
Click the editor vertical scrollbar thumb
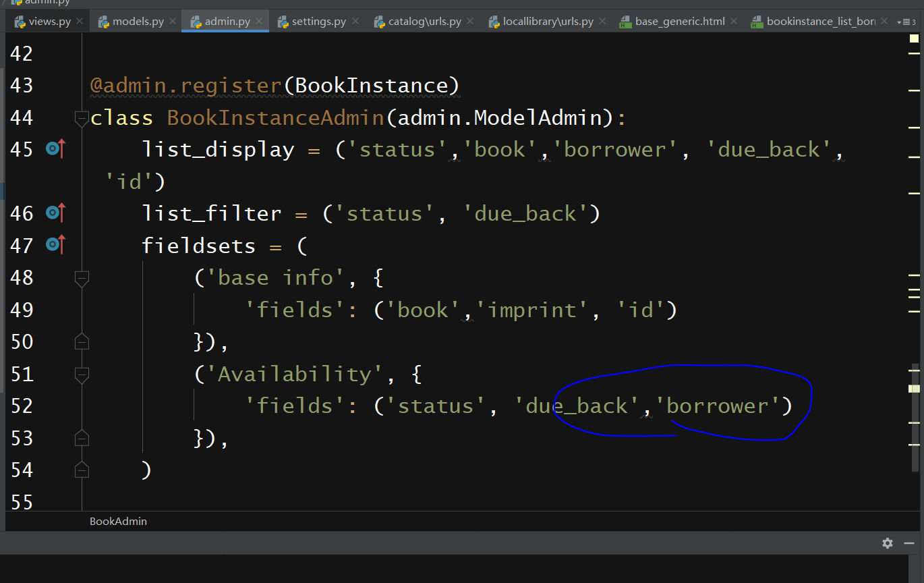point(915,417)
